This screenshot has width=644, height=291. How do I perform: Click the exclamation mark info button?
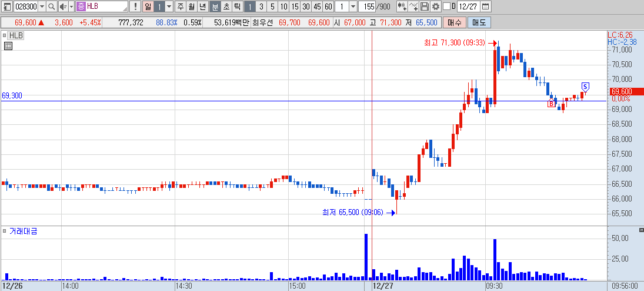click(136, 6)
